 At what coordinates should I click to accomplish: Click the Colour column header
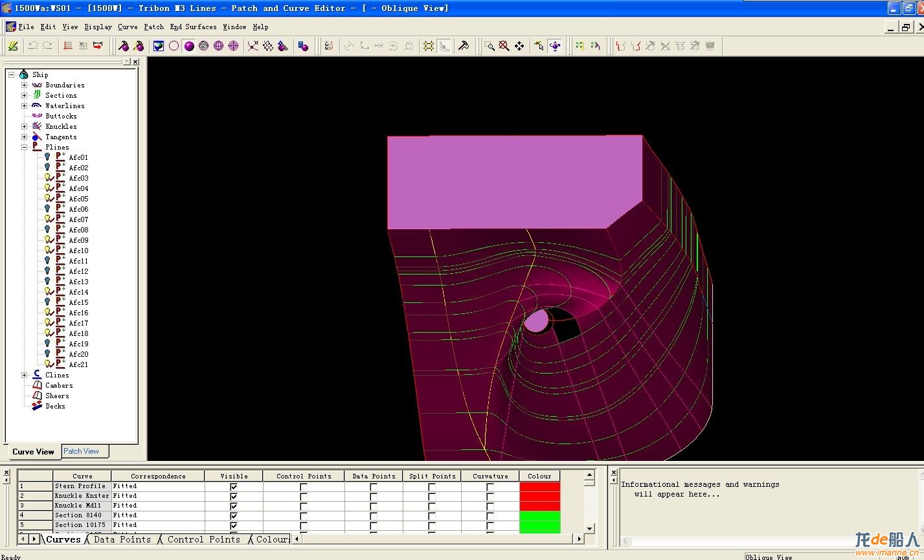(x=539, y=476)
